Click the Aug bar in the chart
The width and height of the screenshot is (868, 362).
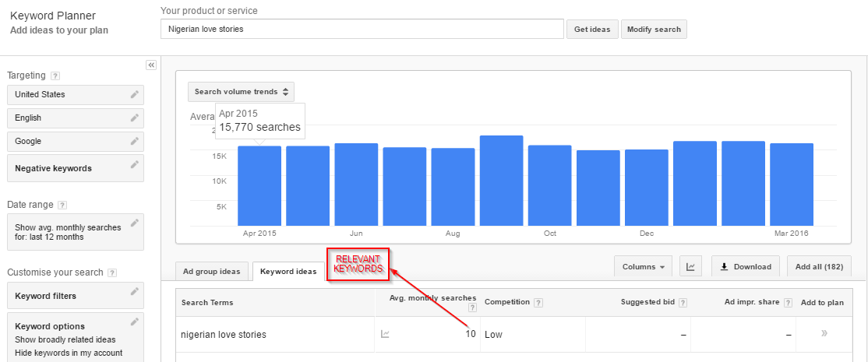click(x=453, y=187)
